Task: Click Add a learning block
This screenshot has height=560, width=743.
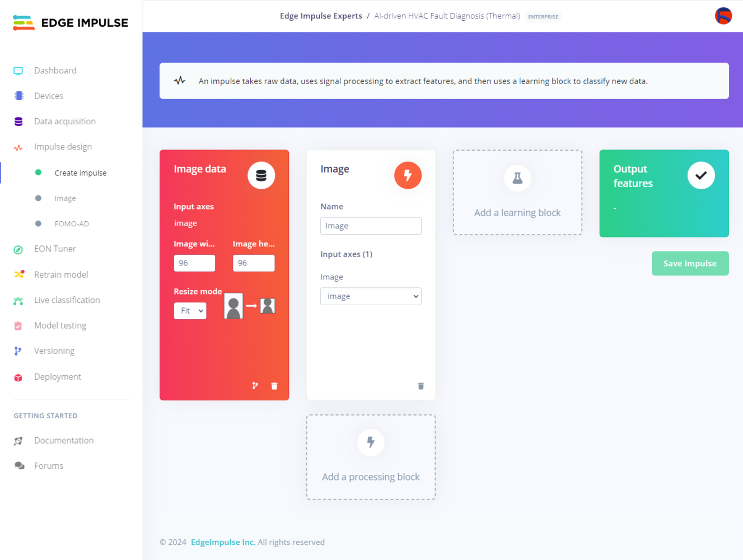Action: [517, 193]
